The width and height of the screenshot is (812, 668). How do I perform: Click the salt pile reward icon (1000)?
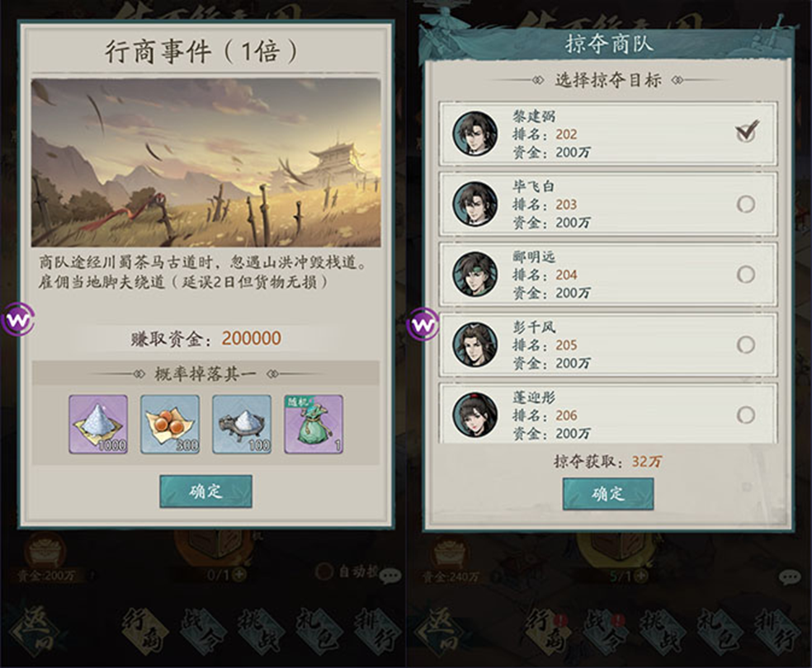click(x=98, y=424)
